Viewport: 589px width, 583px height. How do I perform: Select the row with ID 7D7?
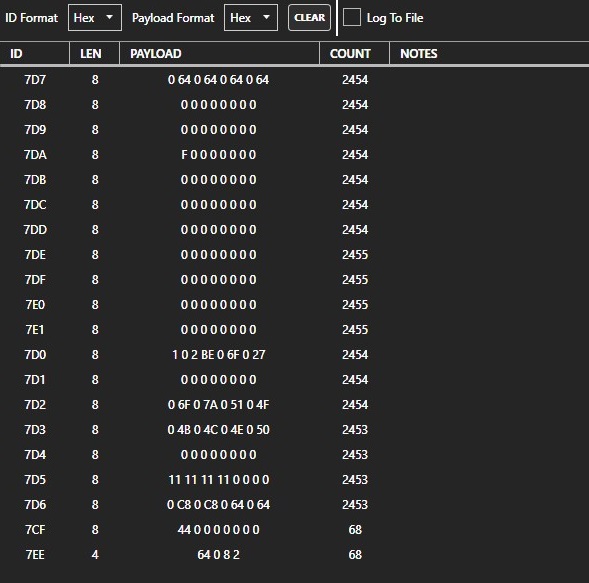294,80
